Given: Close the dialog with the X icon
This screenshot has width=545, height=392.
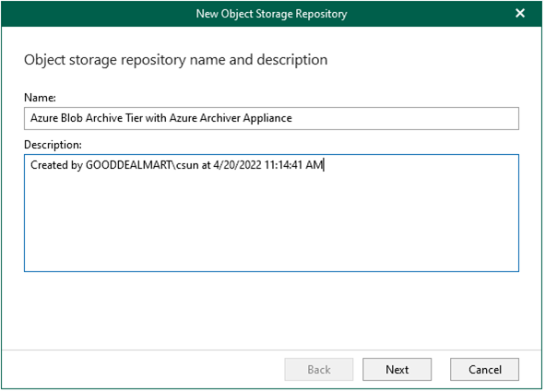Looking at the screenshot, I should [x=520, y=13].
